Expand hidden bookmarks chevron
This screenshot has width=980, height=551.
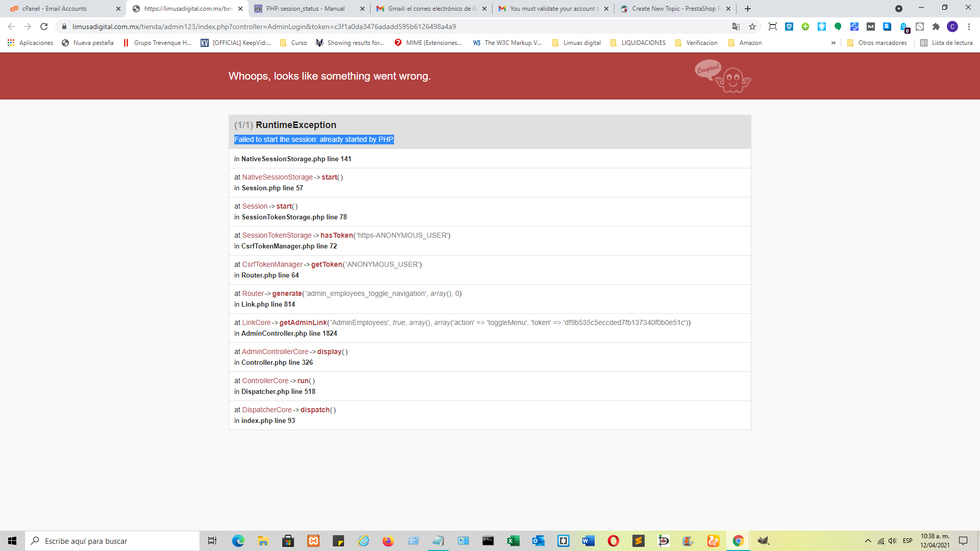pyautogui.click(x=833, y=43)
